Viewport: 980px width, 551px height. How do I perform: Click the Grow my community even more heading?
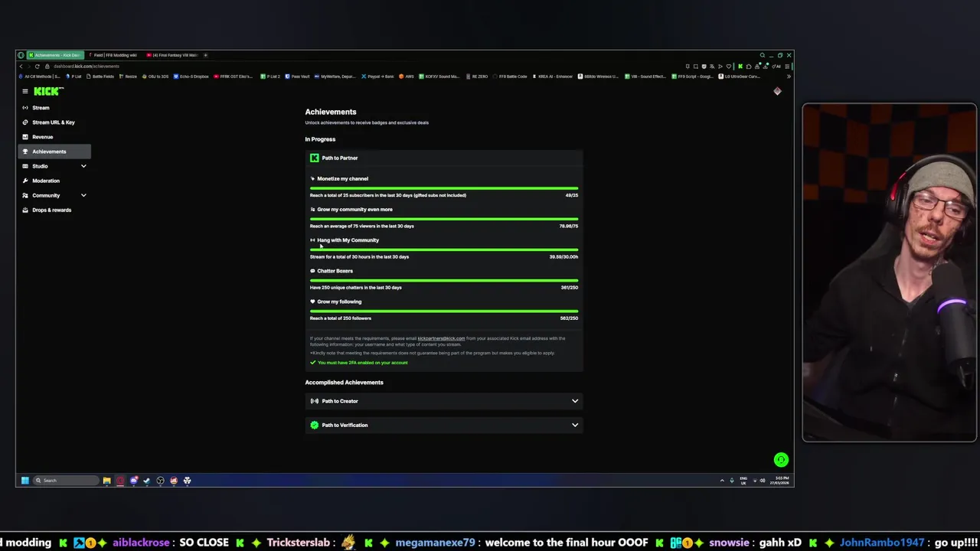coord(354,210)
